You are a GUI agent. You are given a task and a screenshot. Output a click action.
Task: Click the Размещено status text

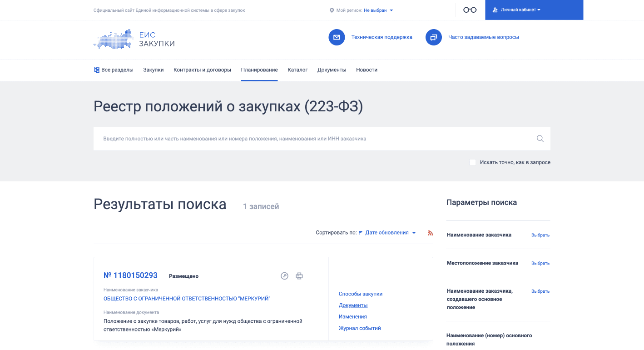click(183, 276)
